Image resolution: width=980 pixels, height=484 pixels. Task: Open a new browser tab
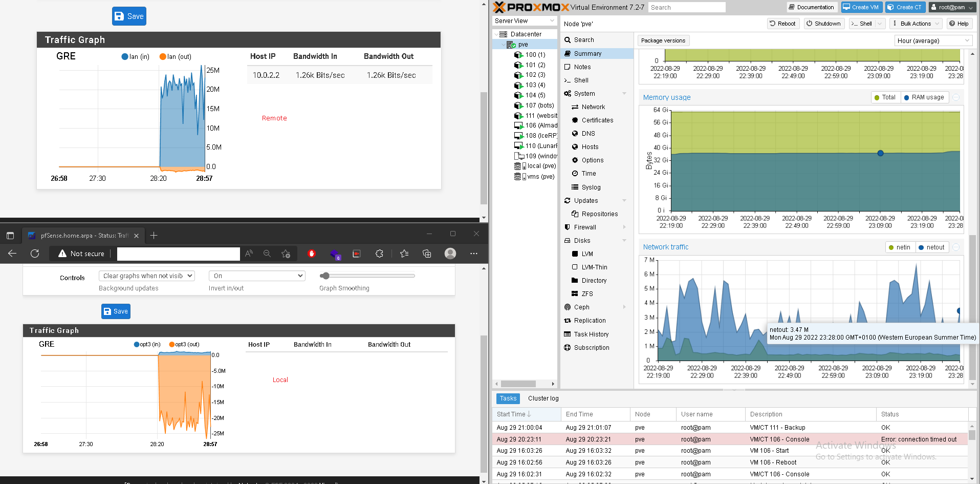pos(154,236)
